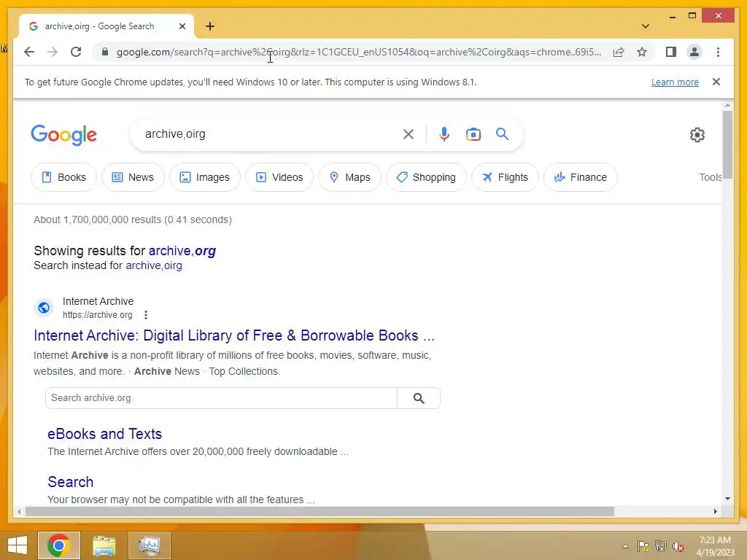Open the Windows Start button

point(18,545)
